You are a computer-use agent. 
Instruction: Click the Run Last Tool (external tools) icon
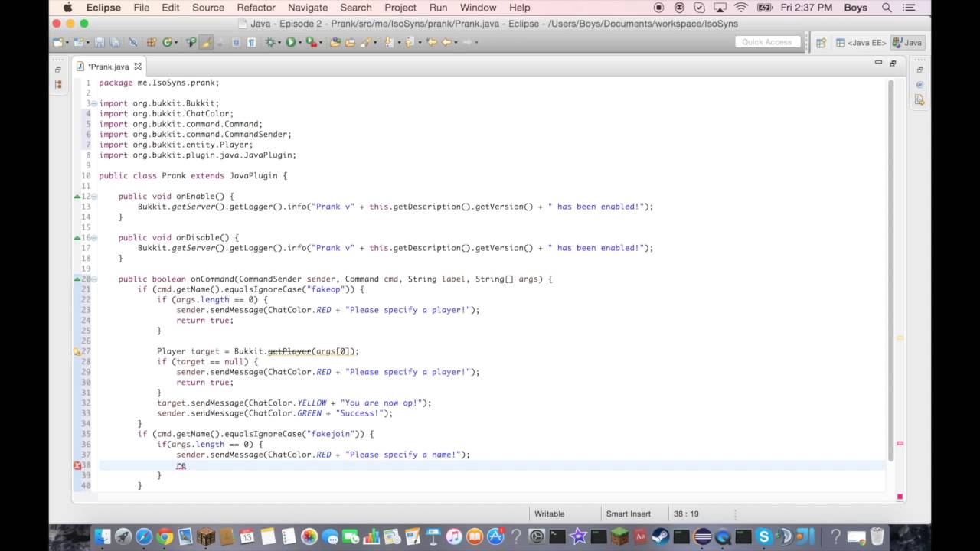[x=310, y=42]
